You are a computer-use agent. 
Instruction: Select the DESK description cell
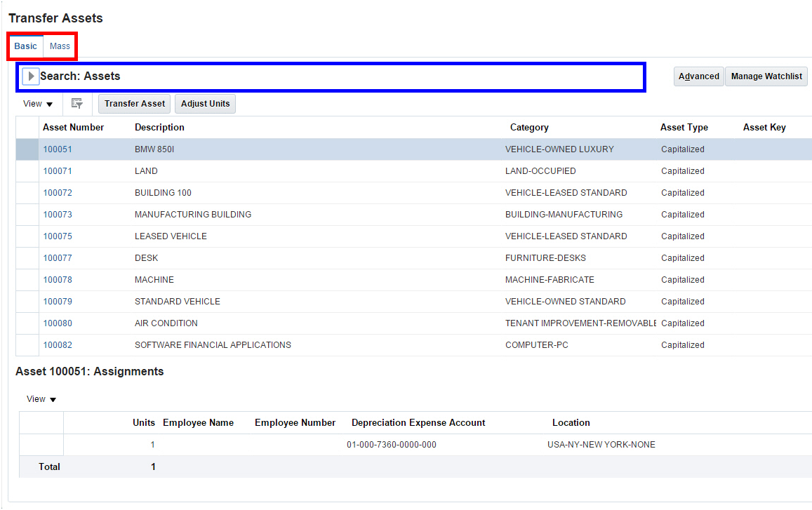coord(146,258)
